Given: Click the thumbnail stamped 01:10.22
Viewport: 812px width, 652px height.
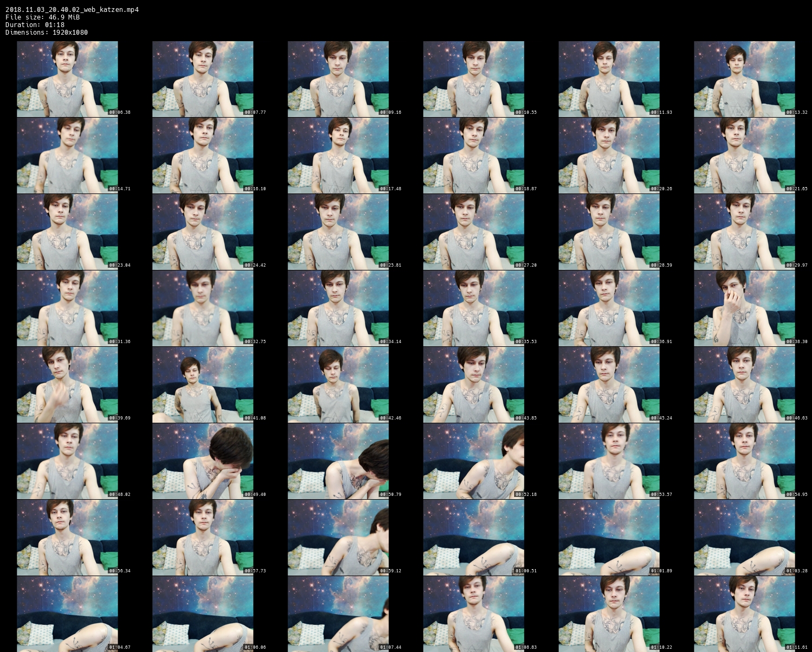Looking at the screenshot, I should (609, 614).
